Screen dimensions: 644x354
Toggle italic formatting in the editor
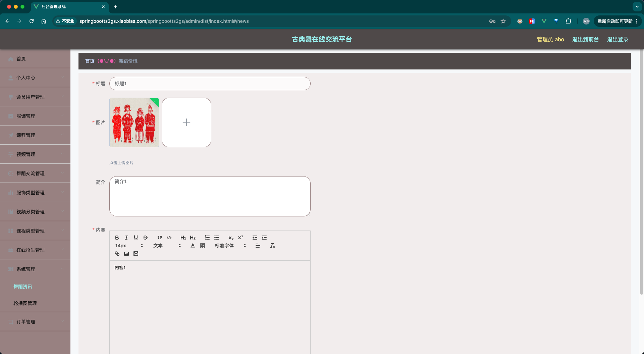click(126, 238)
